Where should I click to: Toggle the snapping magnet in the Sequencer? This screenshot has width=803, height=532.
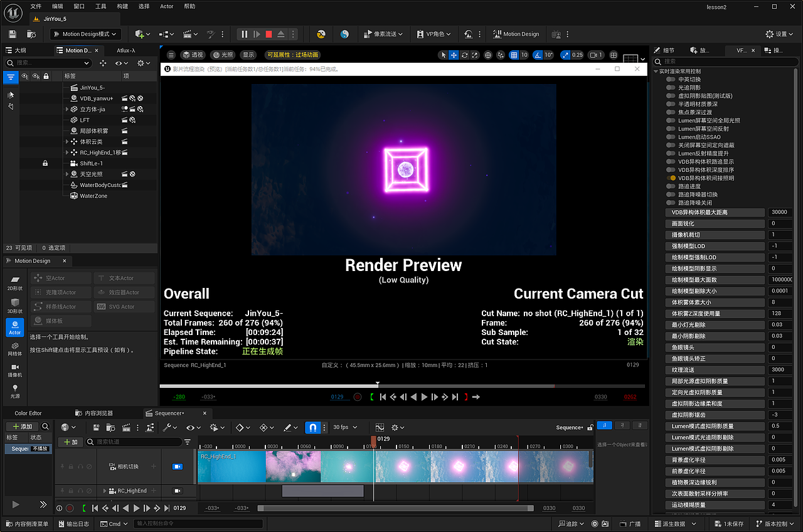pyautogui.click(x=312, y=427)
